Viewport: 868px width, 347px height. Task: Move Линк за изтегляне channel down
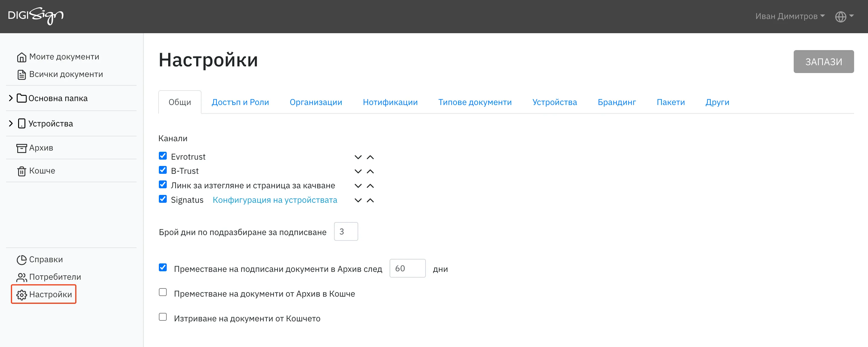(358, 186)
